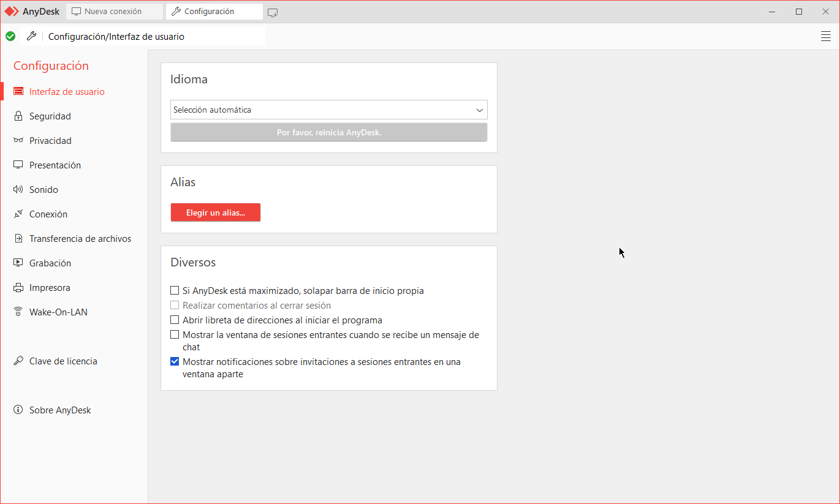Screen dimensions: 840x504
Task: Click the Impresora printer icon
Action: [18, 288]
